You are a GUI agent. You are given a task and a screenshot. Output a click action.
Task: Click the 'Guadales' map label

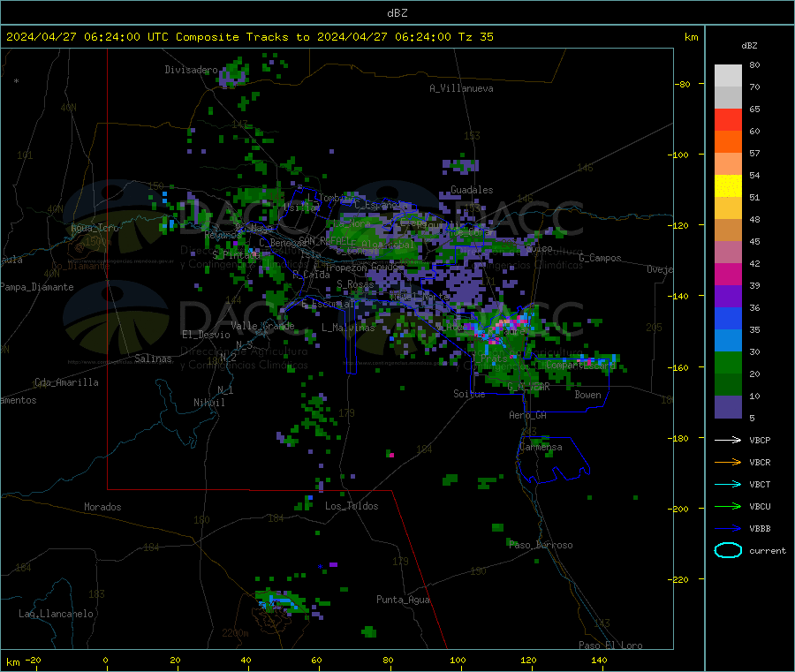[x=472, y=190]
